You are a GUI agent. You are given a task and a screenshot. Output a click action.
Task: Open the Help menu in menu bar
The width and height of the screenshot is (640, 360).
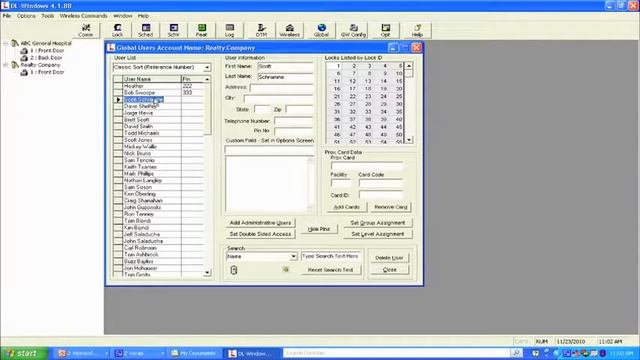coord(143,16)
